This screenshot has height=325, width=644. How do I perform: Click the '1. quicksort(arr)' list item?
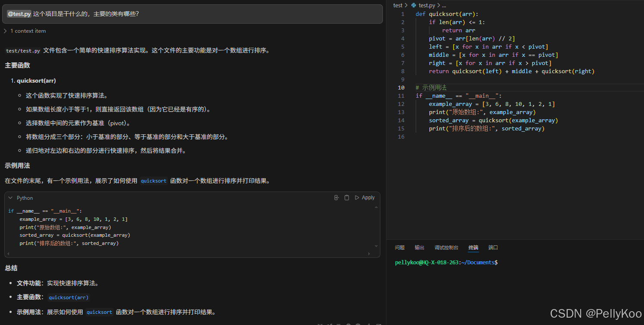click(34, 81)
